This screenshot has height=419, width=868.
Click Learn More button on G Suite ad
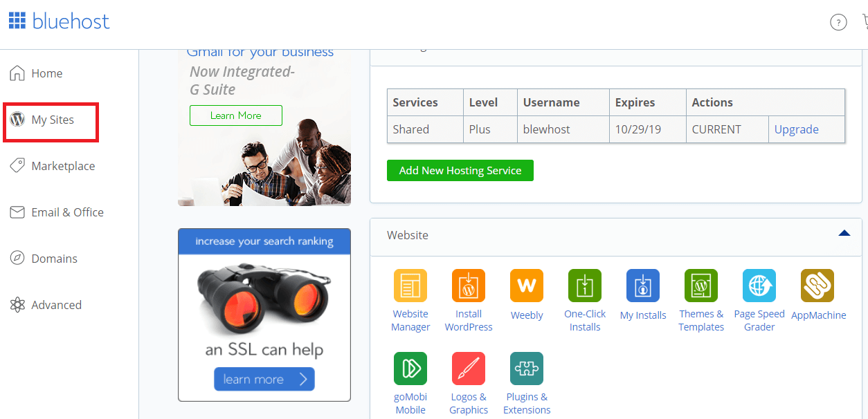pyautogui.click(x=236, y=115)
